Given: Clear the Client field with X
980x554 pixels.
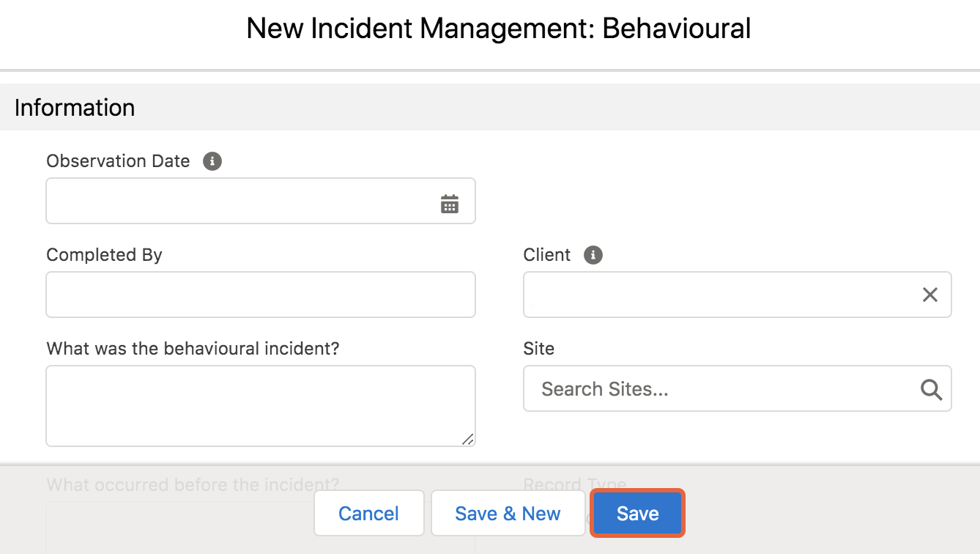Looking at the screenshot, I should click(x=930, y=295).
